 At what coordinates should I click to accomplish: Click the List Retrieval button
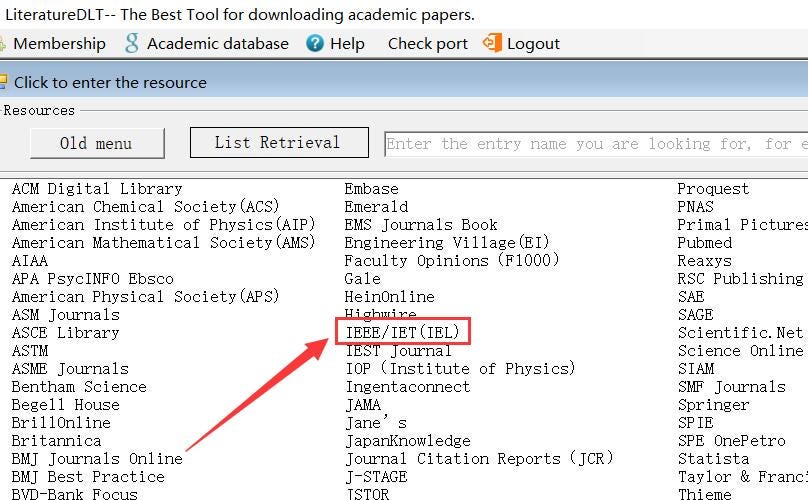coord(279,142)
